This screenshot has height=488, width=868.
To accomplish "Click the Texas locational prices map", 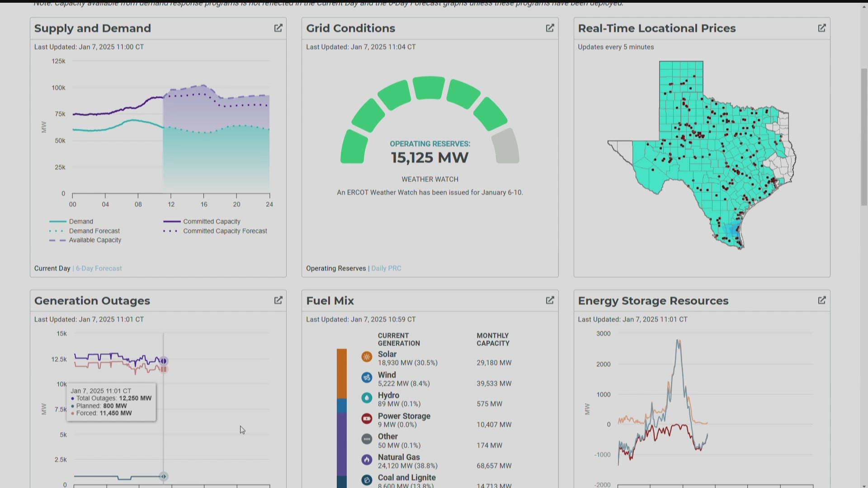I will click(702, 155).
